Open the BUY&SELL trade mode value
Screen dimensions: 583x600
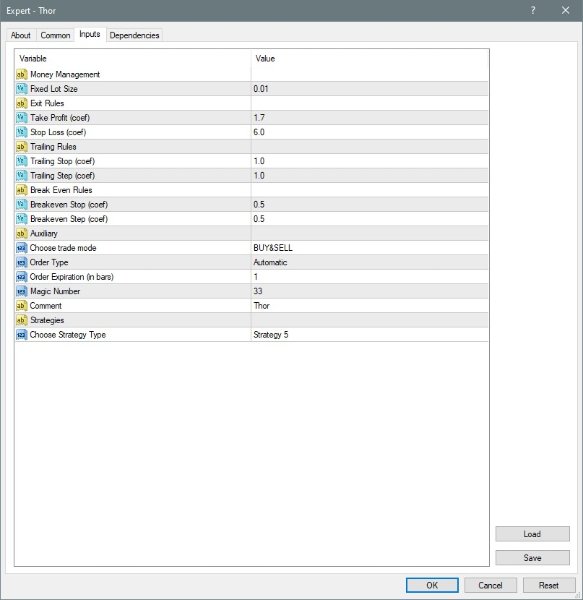point(370,248)
